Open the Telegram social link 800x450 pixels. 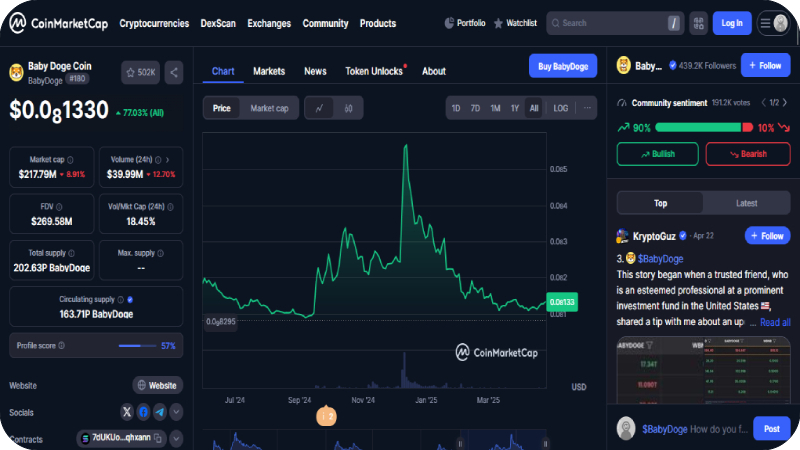(x=160, y=412)
